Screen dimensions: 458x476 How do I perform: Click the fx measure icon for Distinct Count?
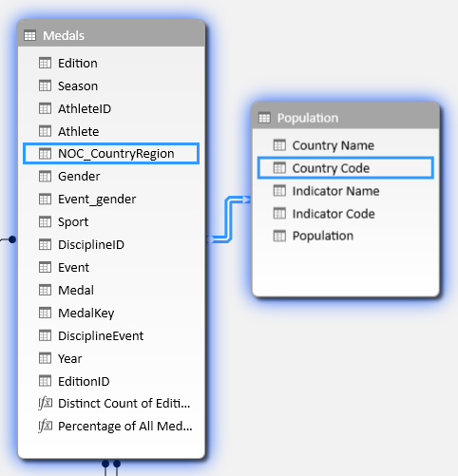(x=45, y=403)
